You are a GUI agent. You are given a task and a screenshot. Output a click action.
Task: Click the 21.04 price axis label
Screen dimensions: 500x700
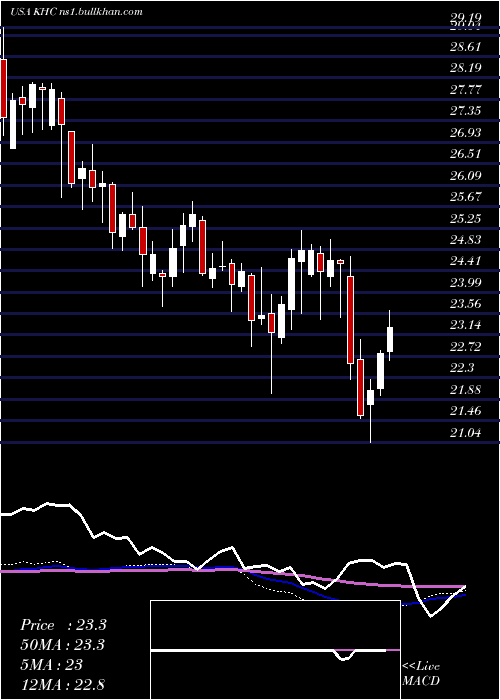point(465,432)
